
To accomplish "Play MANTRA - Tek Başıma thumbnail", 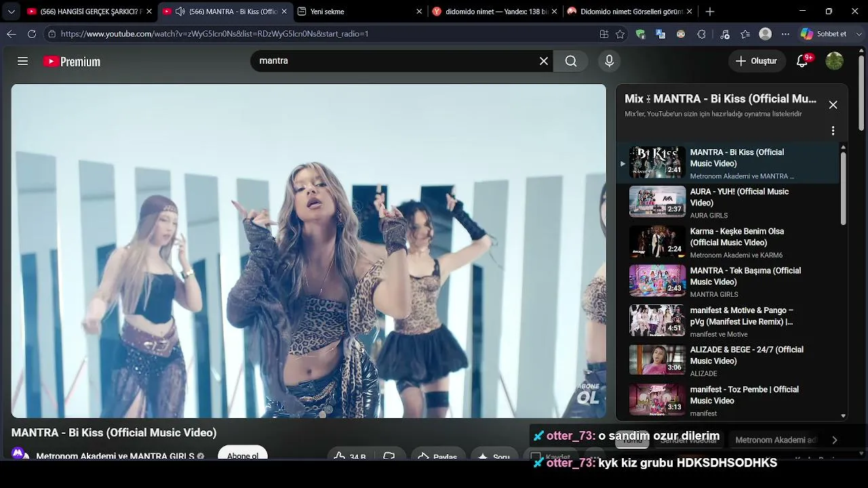I will [x=657, y=281].
